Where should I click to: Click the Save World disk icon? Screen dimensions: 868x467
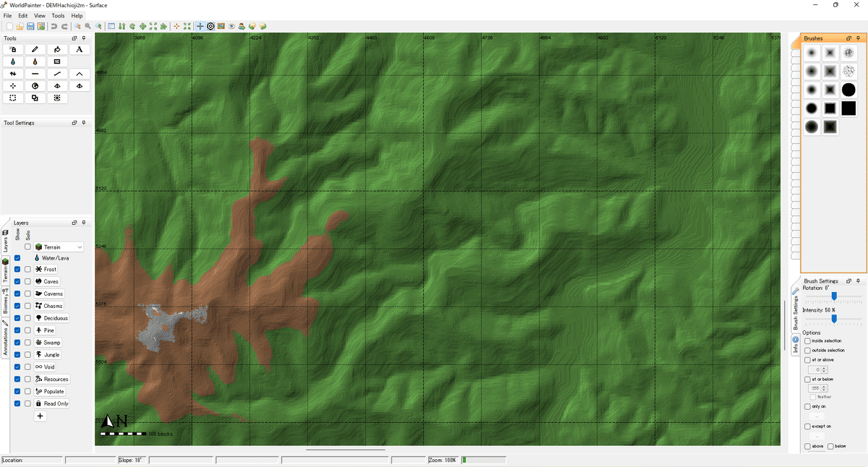tap(30, 27)
